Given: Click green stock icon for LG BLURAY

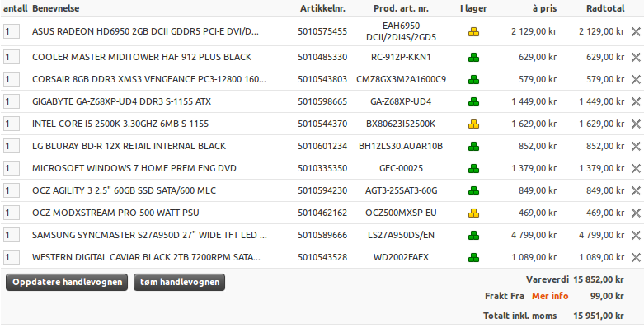Looking at the screenshot, I should [x=473, y=146].
